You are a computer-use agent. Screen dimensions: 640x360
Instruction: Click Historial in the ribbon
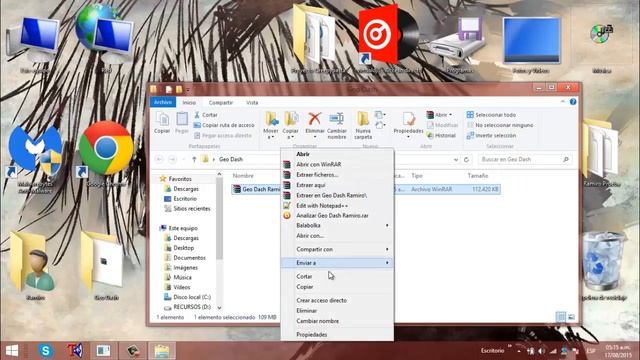[441, 136]
